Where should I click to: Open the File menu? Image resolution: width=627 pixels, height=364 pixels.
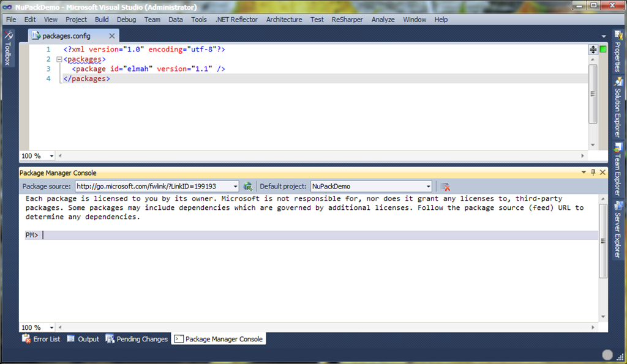(11, 20)
